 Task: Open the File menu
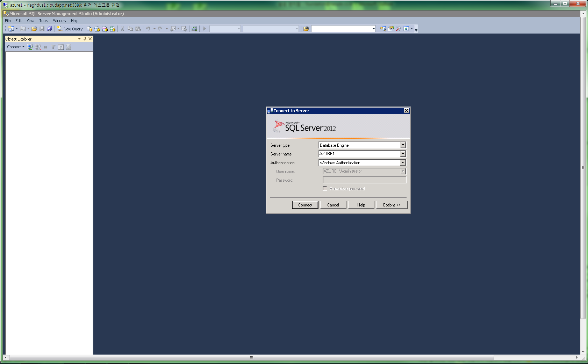[x=8, y=21]
